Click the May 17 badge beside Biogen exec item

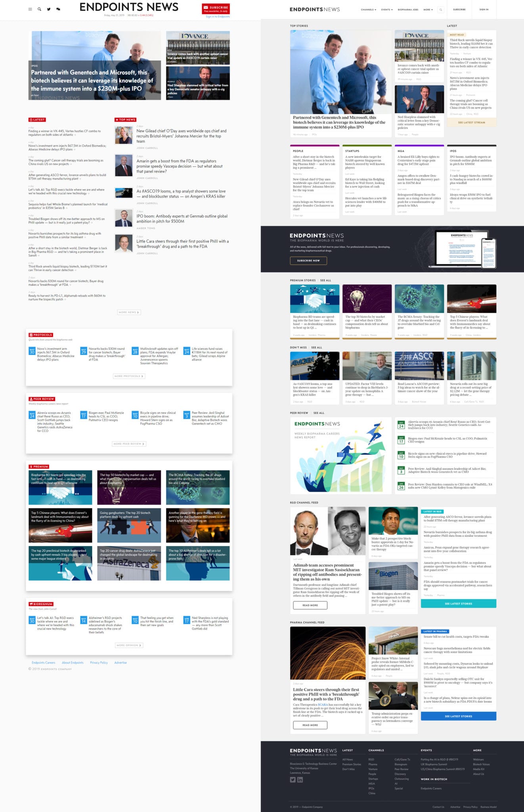tap(84, 415)
